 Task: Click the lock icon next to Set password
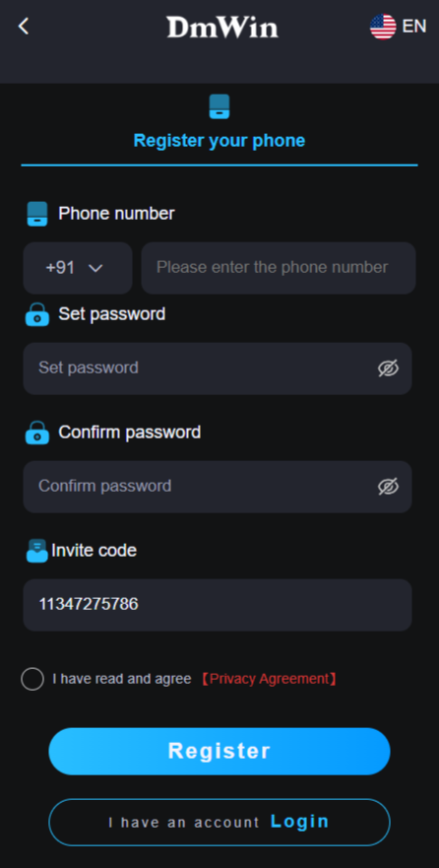click(37, 314)
